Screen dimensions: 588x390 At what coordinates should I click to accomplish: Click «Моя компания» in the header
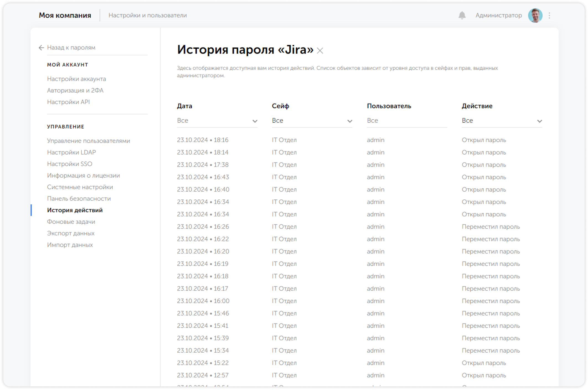click(x=65, y=15)
